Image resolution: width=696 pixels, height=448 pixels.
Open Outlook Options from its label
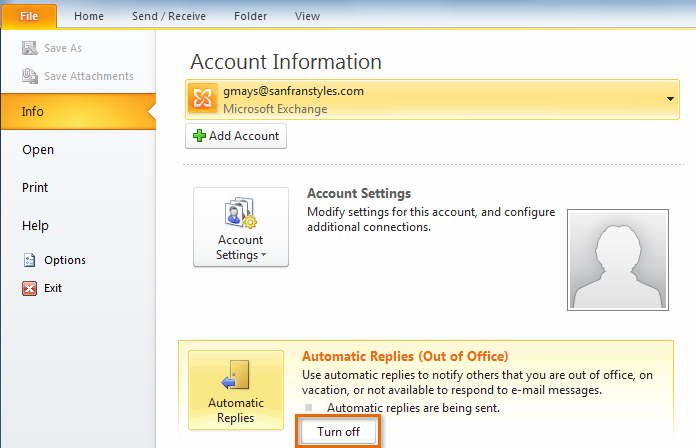65,260
